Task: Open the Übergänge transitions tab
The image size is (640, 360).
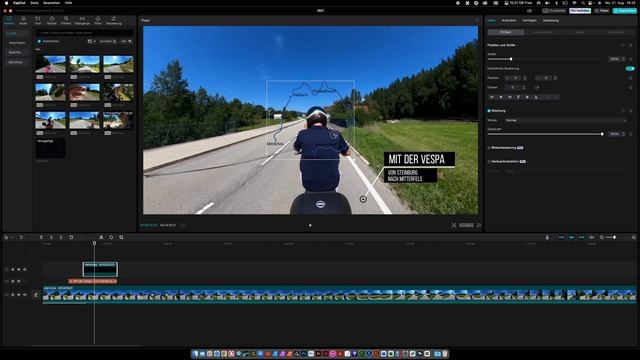Action: (82, 20)
